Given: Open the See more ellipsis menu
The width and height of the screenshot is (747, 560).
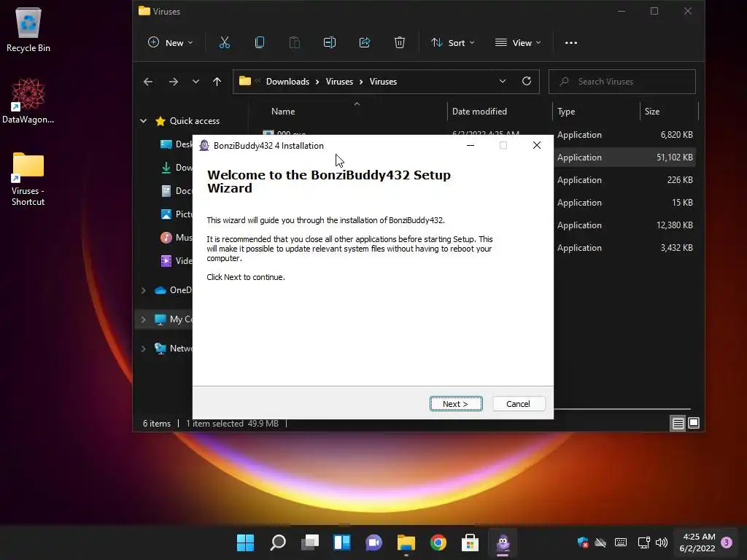Looking at the screenshot, I should point(570,43).
